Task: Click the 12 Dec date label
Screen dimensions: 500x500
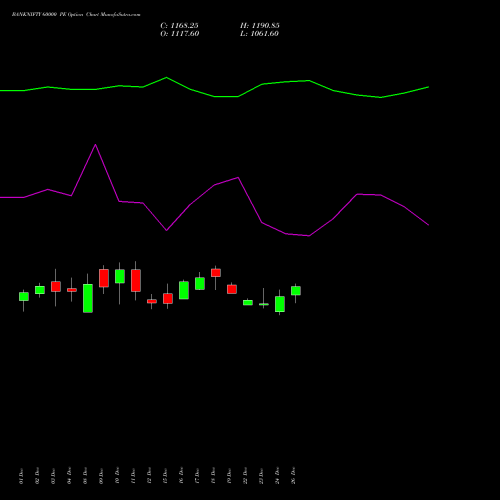Action: [x=149, y=476]
